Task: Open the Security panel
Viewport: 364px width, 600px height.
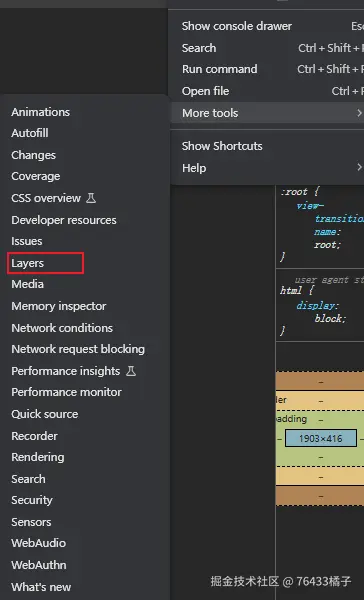Action: pos(32,500)
